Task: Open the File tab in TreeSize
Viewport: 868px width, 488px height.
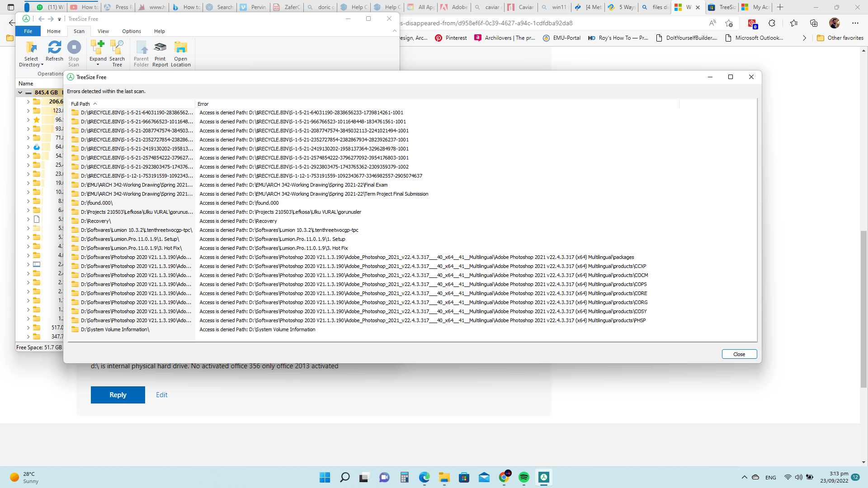Action: 28,31
